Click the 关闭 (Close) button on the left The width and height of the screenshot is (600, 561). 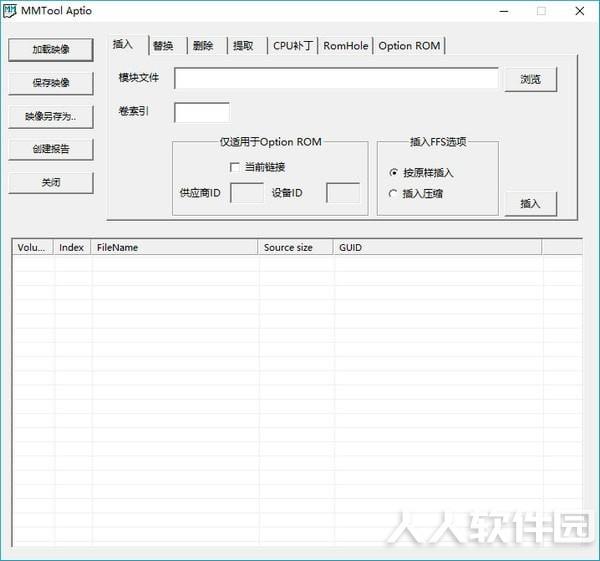click(x=51, y=183)
